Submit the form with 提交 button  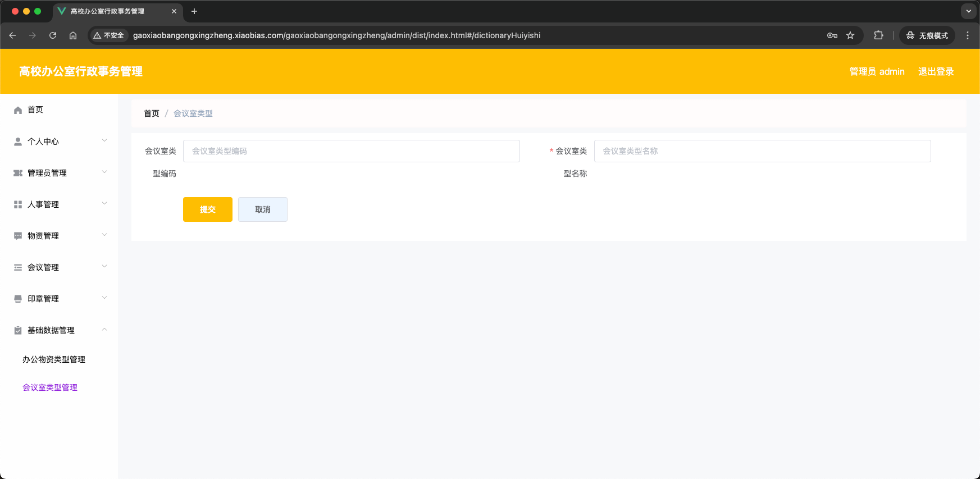(x=208, y=209)
